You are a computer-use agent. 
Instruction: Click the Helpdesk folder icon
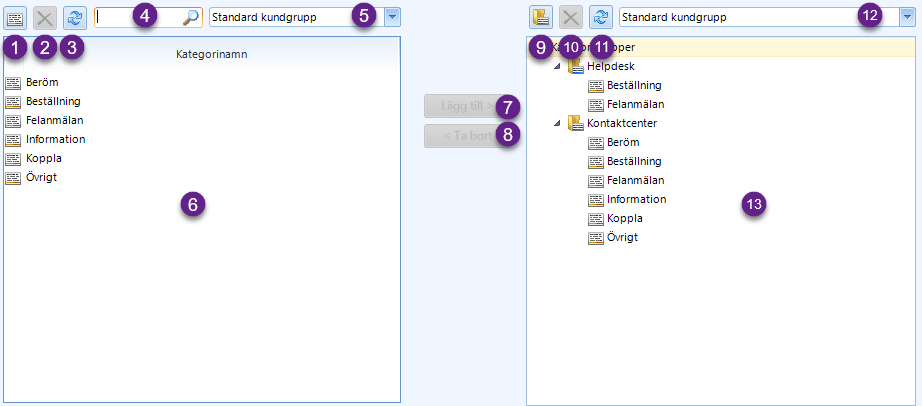coord(576,66)
